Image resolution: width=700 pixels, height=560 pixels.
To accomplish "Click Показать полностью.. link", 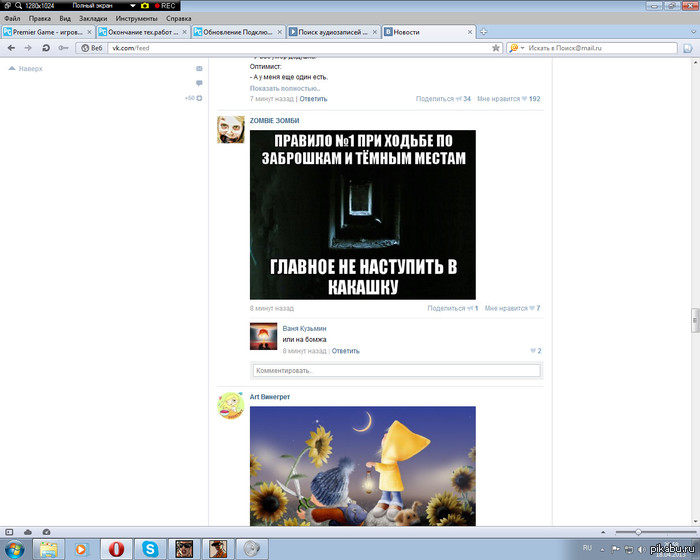I will pos(285,88).
